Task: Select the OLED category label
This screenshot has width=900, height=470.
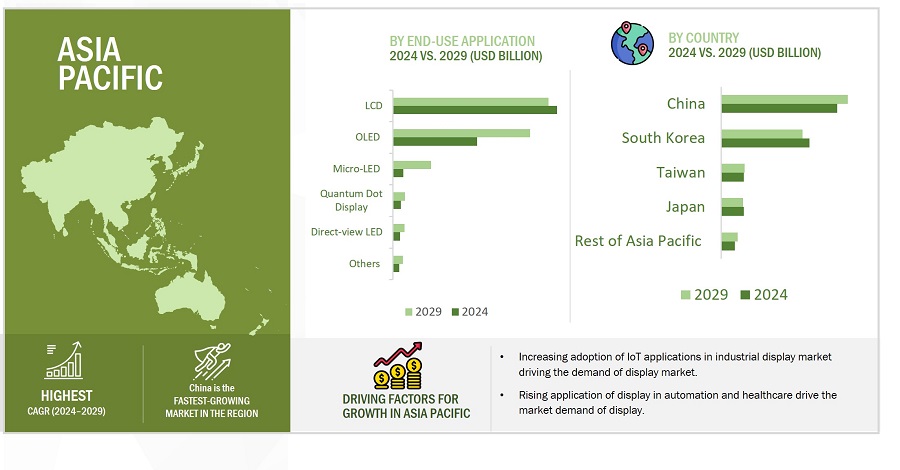Action: pyautogui.click(x=366, y=136)
